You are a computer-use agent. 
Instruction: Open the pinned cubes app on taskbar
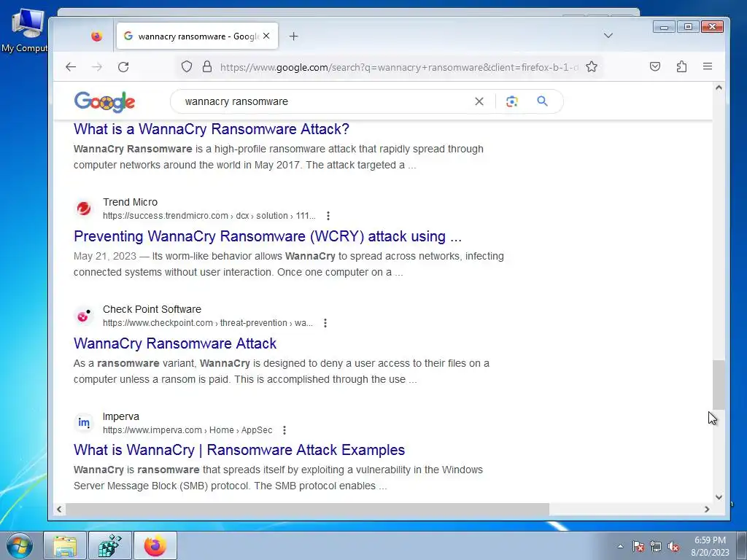110,545
